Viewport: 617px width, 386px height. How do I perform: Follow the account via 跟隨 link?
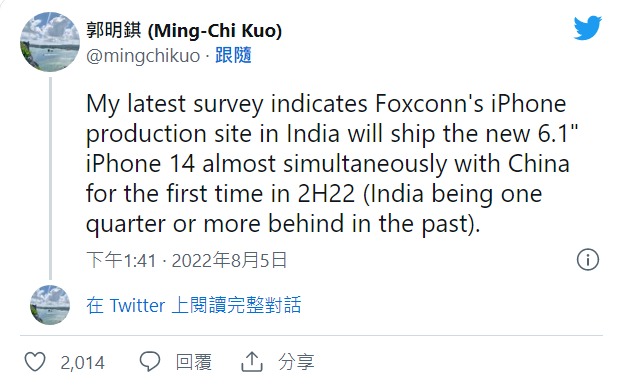pyautogui.click(x=233, y=55)
